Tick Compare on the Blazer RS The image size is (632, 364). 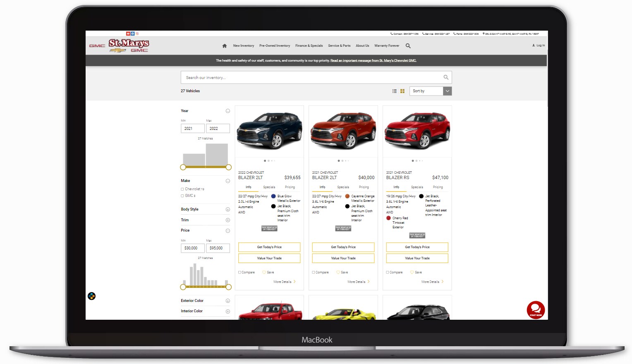pos(388,272)
